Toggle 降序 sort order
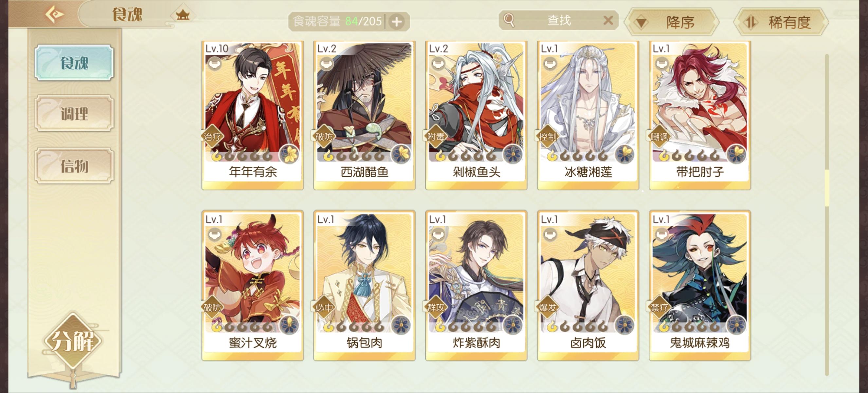This screenshot has width=868, height=393. point(671,22)
